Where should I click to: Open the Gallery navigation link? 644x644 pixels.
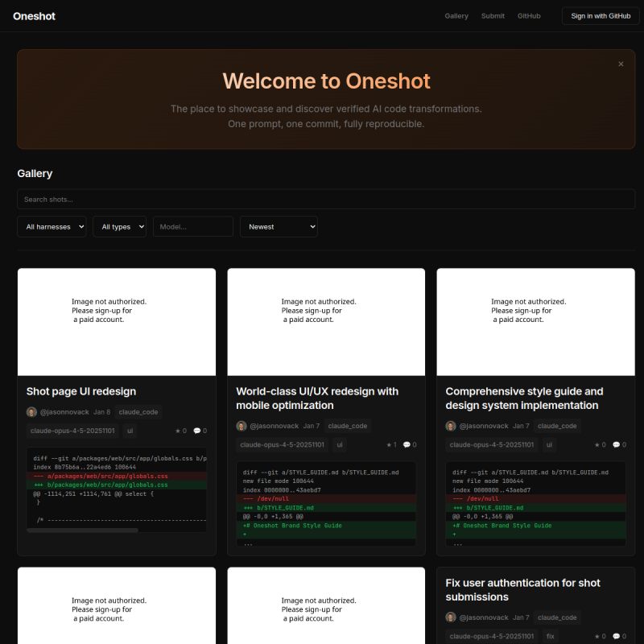pyautogui.click(x=456, y=16)
